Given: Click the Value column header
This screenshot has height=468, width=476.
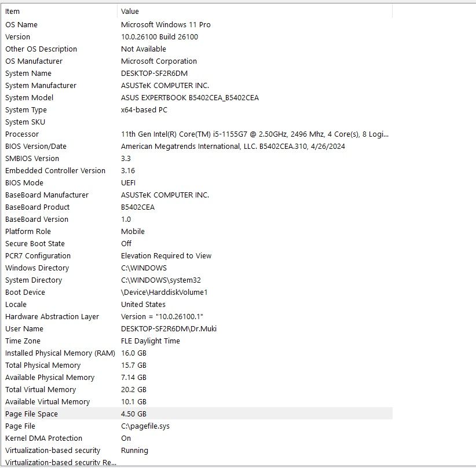Looking at the screenshot, I should tap(255, 11).
